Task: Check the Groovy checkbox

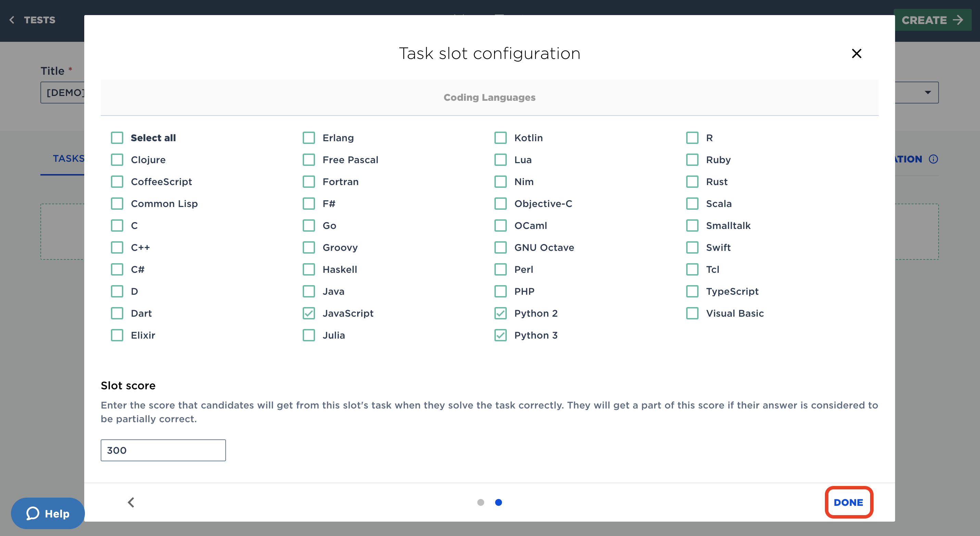Action: point(309,247)
